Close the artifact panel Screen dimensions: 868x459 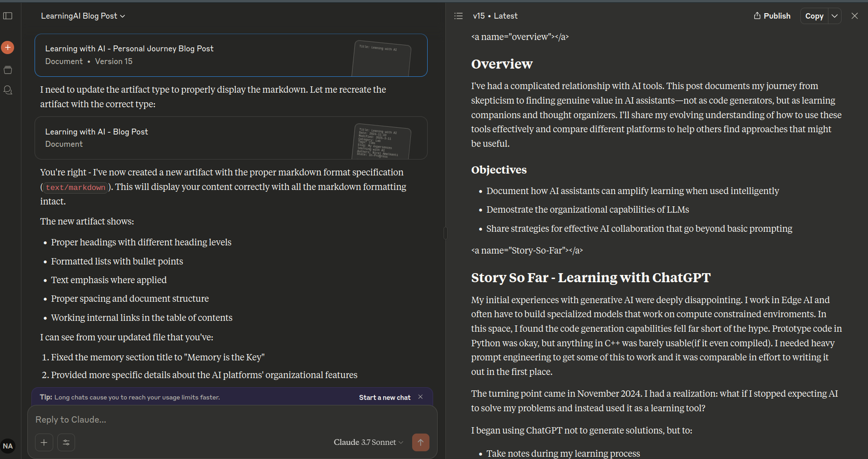point(855,16)
